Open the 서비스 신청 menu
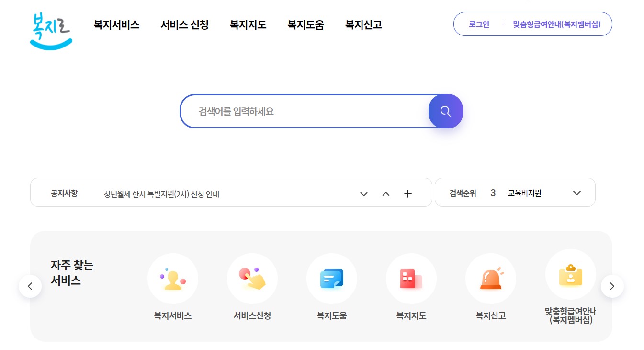 click(185, 25)
